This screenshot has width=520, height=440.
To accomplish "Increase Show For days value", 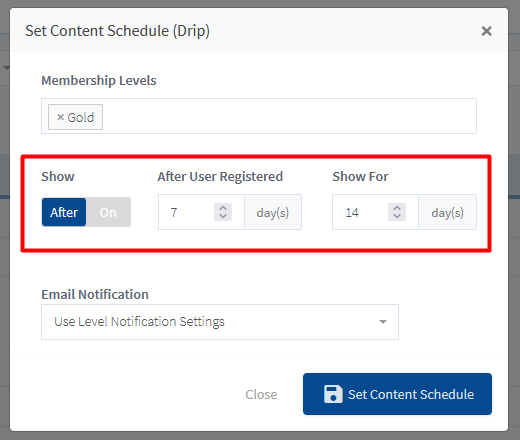I will click(x=397, y=208).
